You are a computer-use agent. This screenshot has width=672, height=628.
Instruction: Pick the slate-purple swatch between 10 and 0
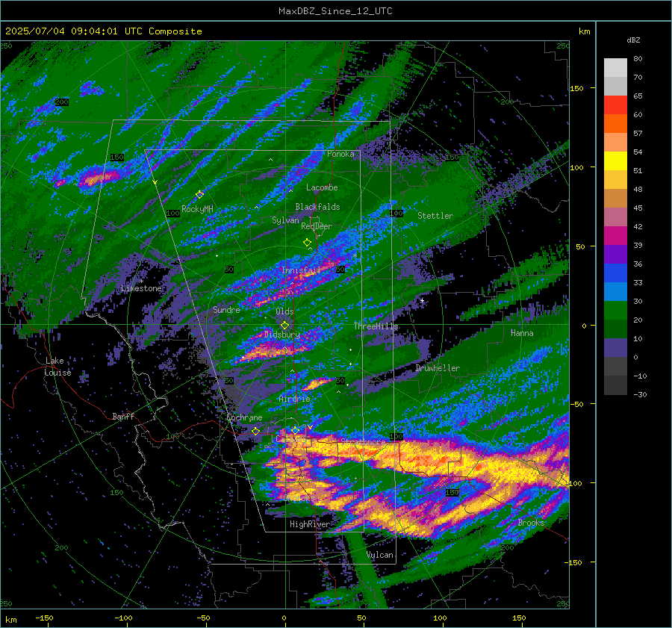click(x=615, y=348)
